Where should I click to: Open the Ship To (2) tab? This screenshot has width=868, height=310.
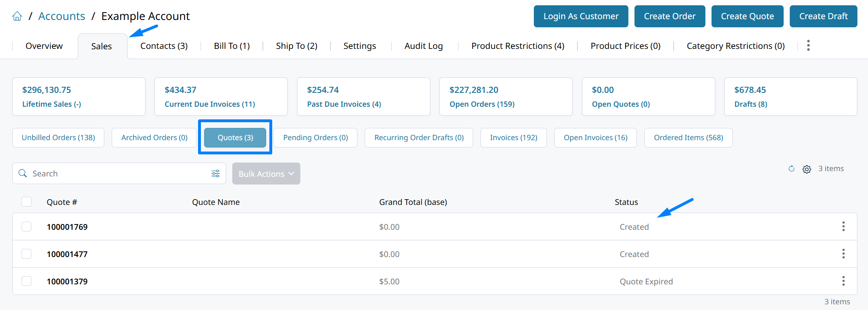coord(297,46)
